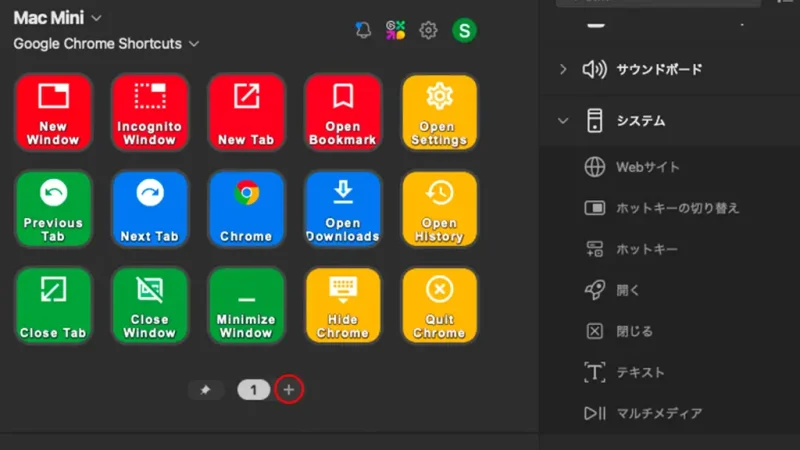Select the Next Tab blue key
800x450 pixels.
tap(149, 209)
